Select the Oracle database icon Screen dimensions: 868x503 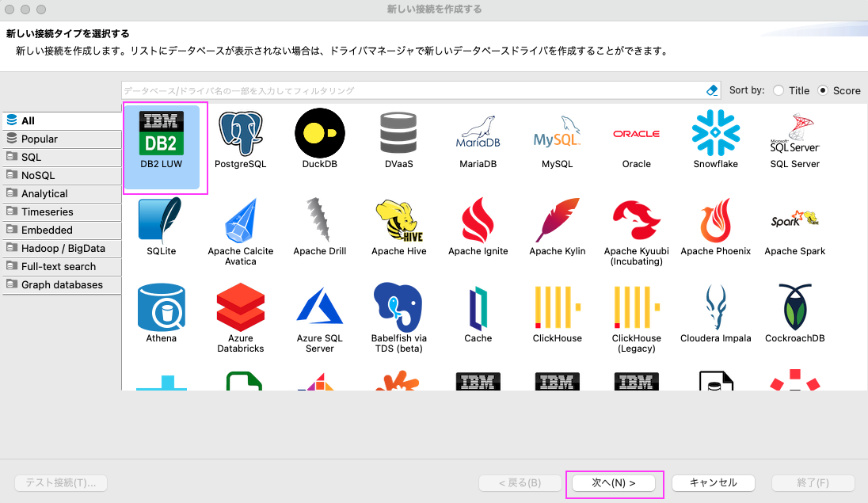(636, 134)
